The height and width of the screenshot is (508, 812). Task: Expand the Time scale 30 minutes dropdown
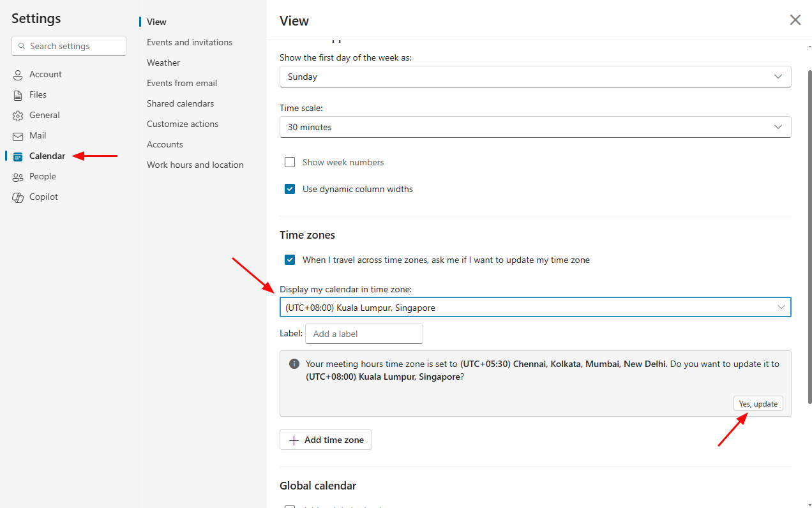click(x=535, y=127)
